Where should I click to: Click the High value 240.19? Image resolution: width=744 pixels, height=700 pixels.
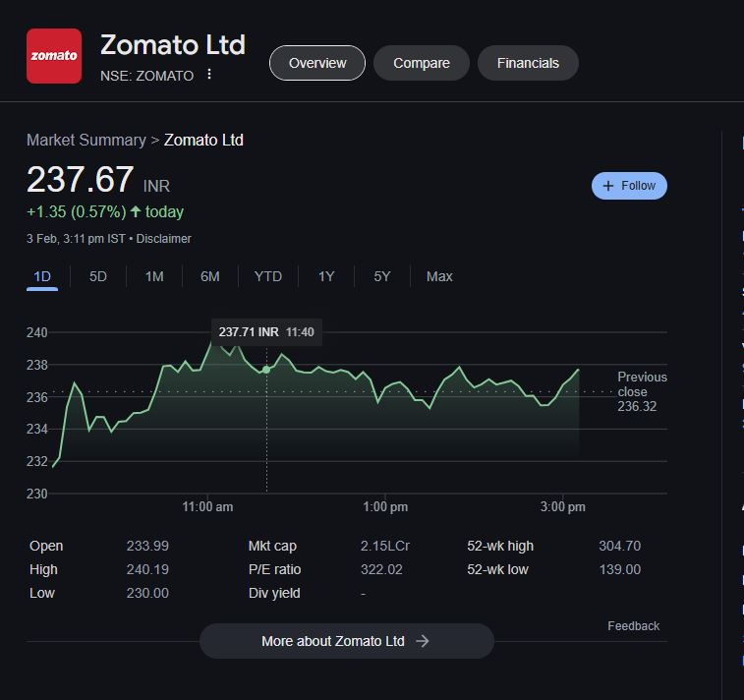coord(147,569)
